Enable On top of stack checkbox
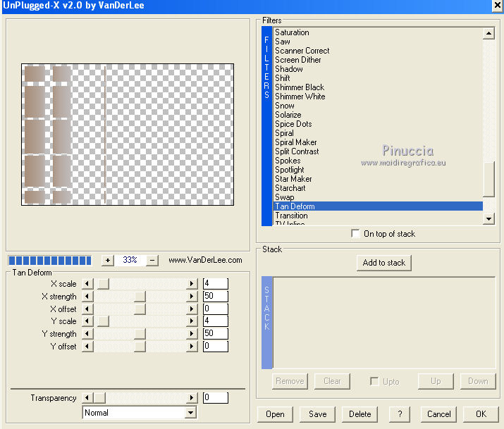Screen dimensions: 504x429 pyautogui.click(x=355, y=233)
